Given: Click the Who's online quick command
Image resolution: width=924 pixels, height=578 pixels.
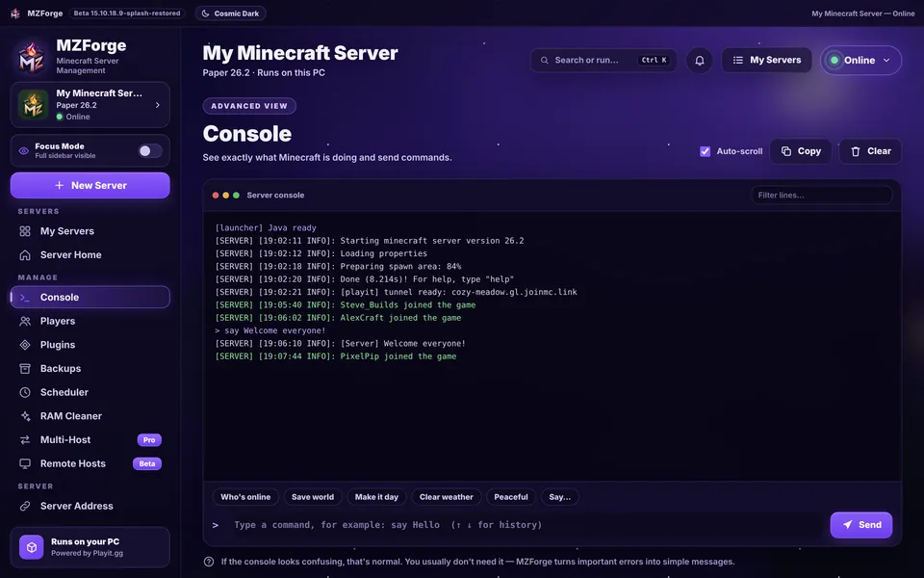Looking at the screenshot, I should pyautogui.click(x=245, y=497).
